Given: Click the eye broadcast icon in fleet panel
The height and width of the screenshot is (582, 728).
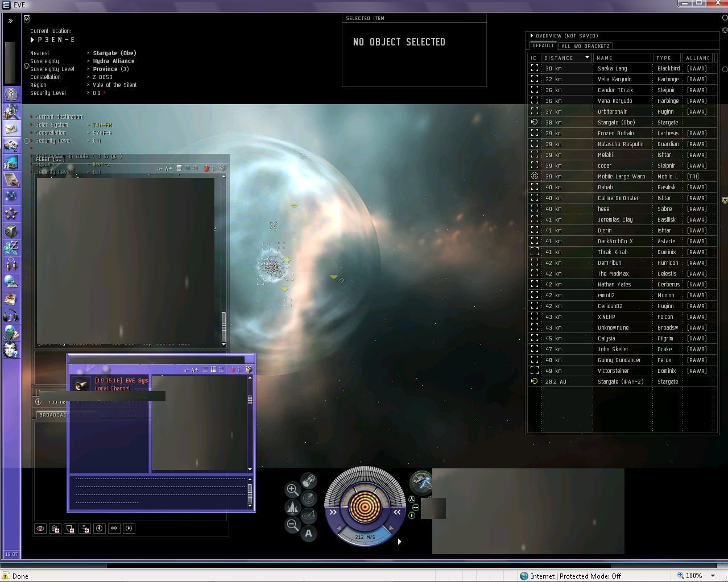Looking at the screenshot, I should tap(40, 529).
